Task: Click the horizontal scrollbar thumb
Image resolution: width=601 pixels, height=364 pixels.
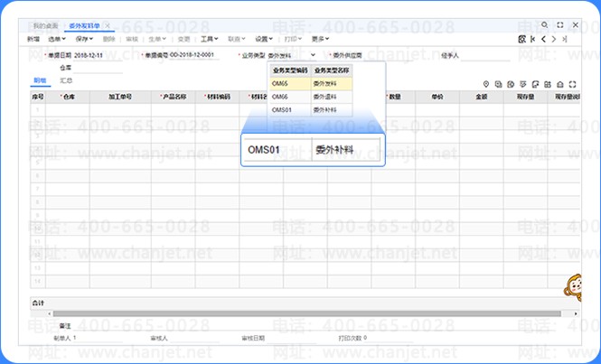Action: click(306, 313)
